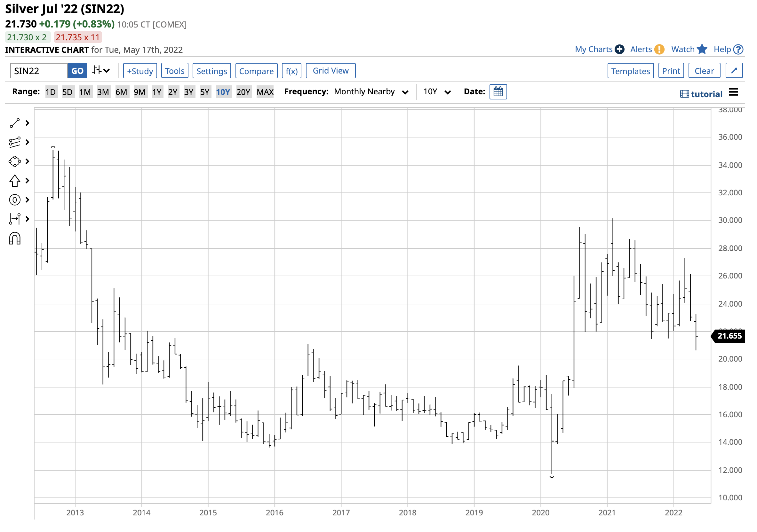Click the bid quote 21.730 x 2
This screenshot has width=757, height=532.
click(x=28, y=37)
